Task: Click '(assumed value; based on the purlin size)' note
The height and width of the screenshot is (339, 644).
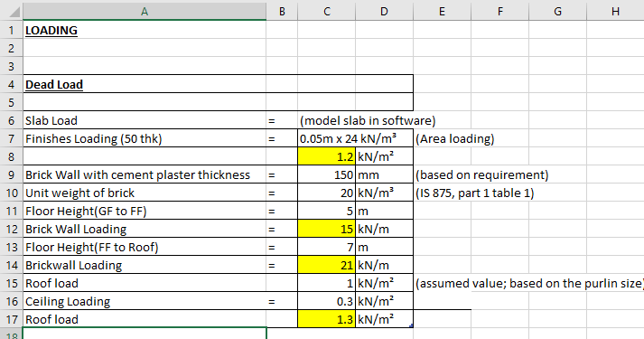Action: click(530, 283)
